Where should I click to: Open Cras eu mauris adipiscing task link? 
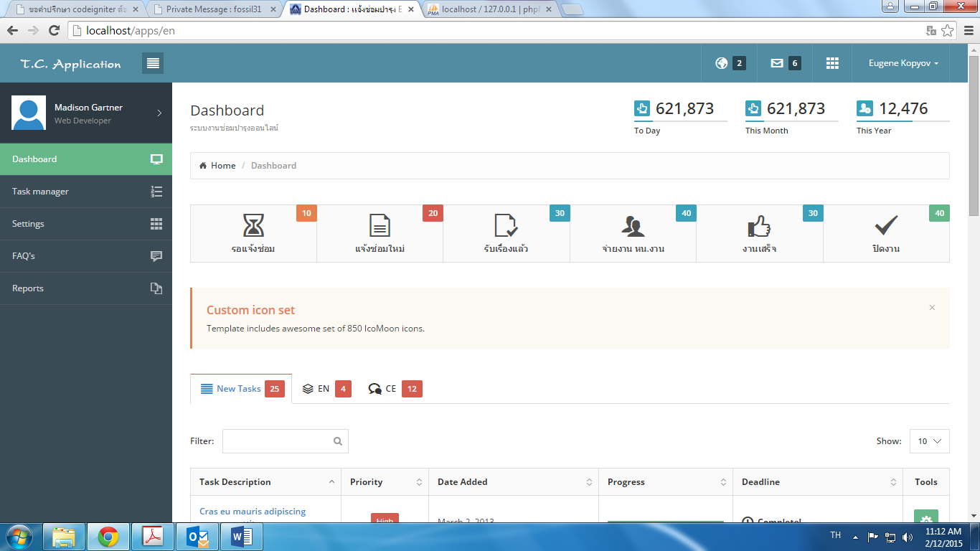[x=253, y=512]
